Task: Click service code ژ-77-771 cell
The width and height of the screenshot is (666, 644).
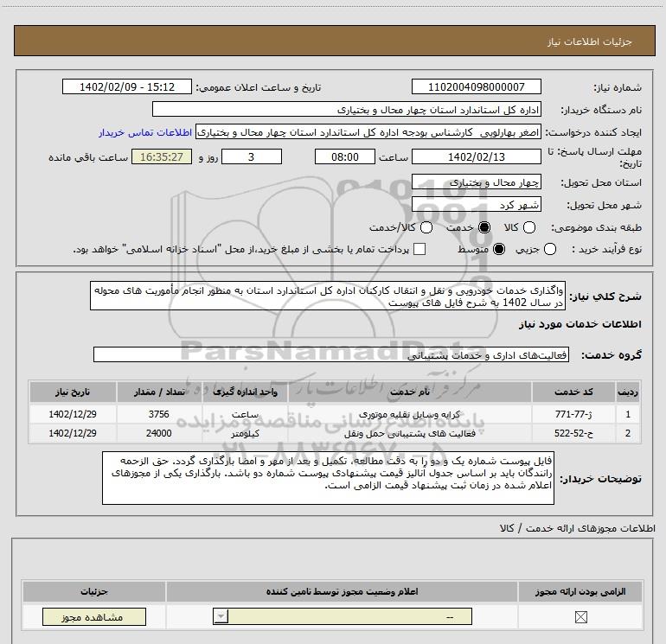Action: pos(573,414)
